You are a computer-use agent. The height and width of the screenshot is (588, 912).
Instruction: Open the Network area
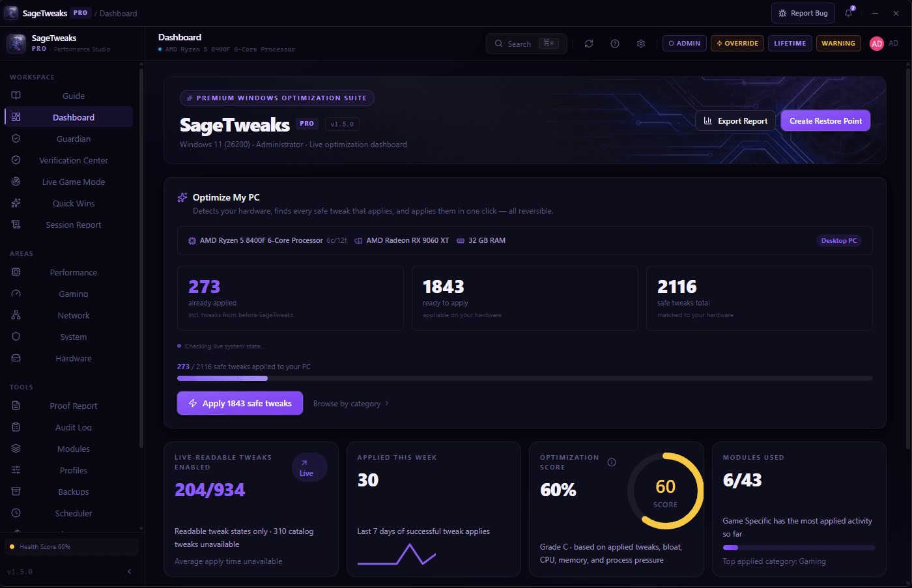click(68, 315)
